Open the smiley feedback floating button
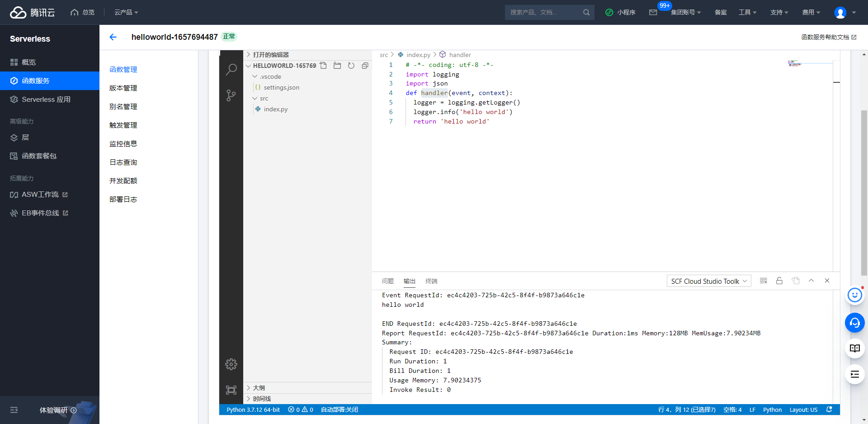 (x=855, y=295)
